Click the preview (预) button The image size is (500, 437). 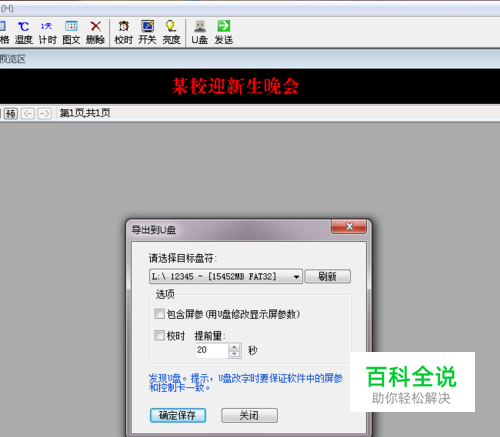(11, 114)
